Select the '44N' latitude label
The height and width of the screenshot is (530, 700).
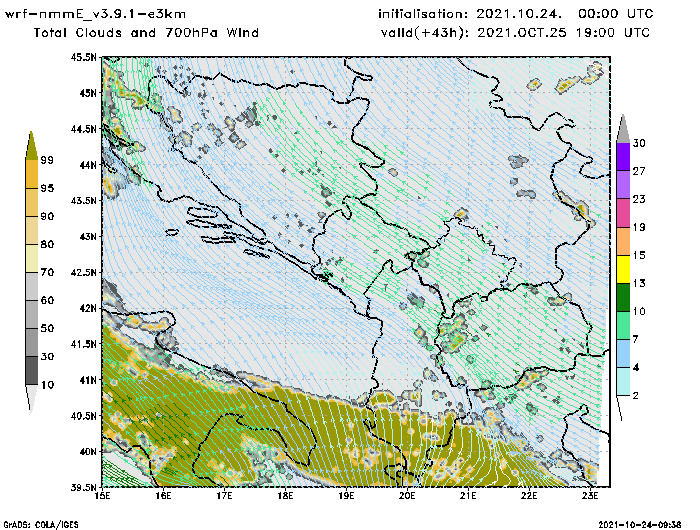tap(88, 165)
